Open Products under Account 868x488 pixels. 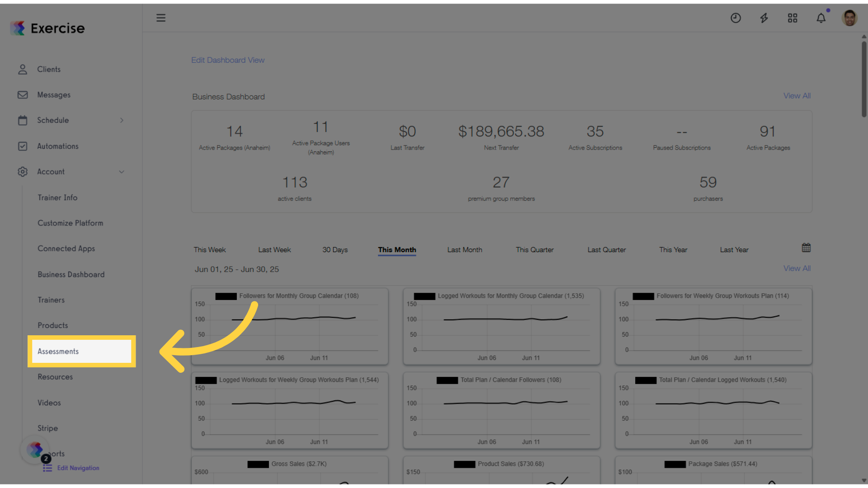pyautogui.click(x=53, y=325)
